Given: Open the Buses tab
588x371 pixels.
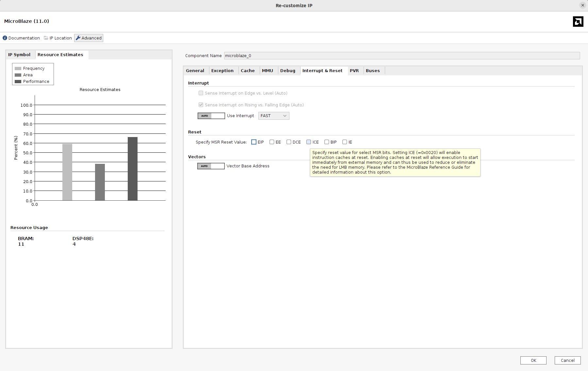Looking at the screenshot, I should pos(373,71).
